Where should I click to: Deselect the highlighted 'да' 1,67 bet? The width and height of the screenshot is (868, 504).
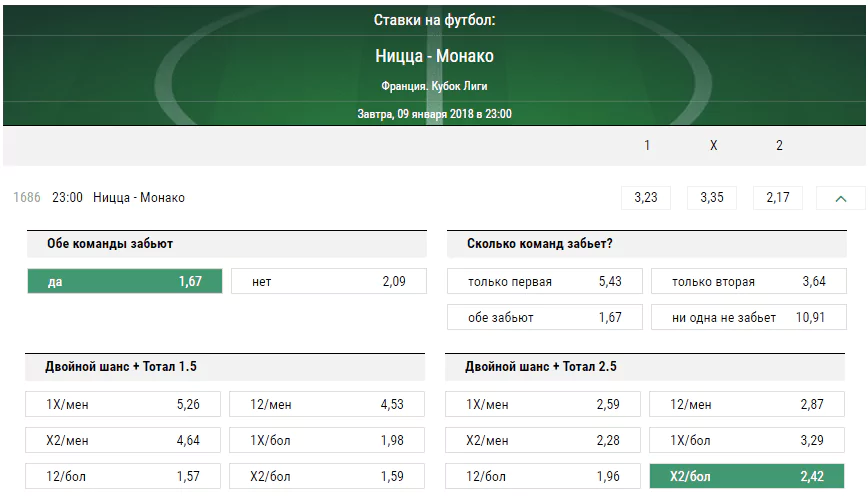[x=125, y=281]
